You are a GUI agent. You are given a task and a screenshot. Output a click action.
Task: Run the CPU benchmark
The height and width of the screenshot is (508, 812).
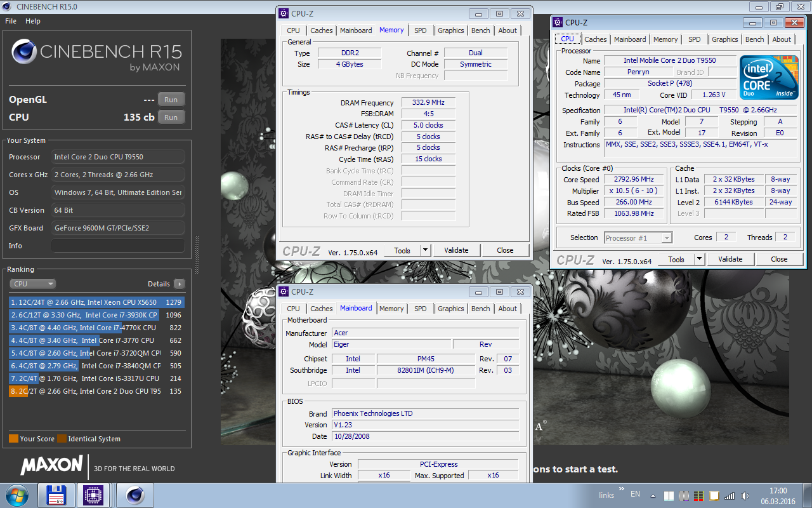171,117
